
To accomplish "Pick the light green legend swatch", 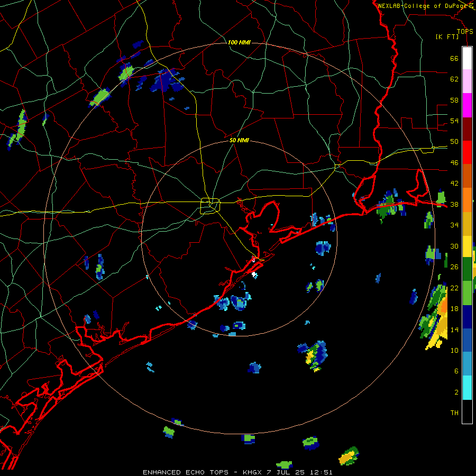I will pyautogui.click(x=467, y=293).
